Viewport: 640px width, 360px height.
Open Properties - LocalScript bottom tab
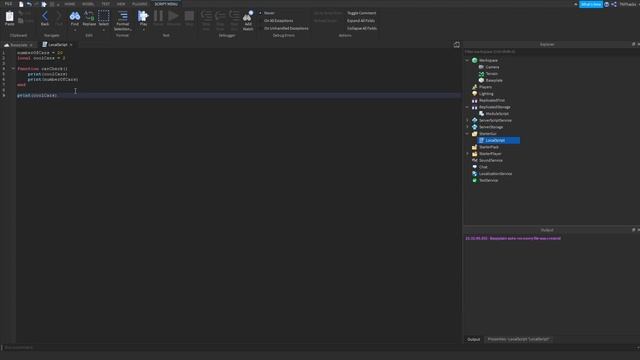(518, 339)
